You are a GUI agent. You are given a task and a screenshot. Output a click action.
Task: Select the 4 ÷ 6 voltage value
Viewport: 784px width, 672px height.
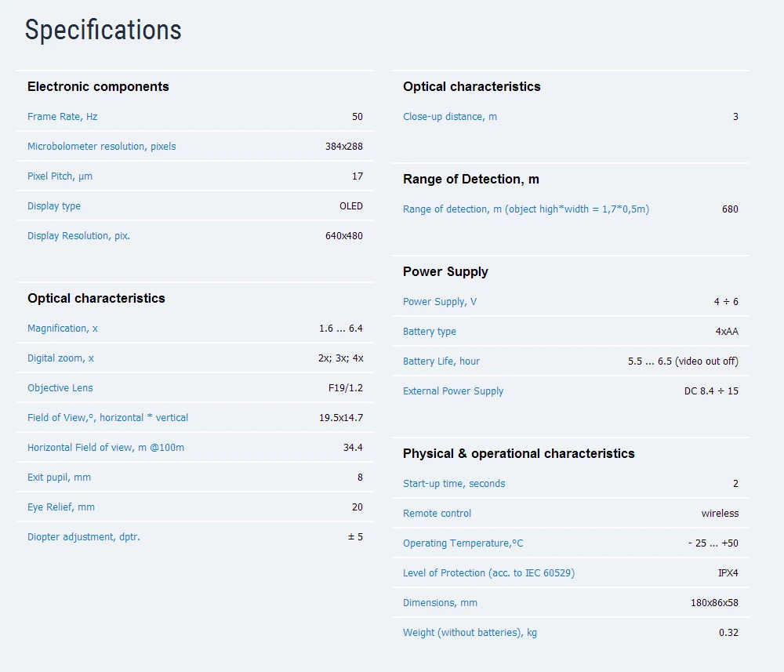click(x=726, y=302)
